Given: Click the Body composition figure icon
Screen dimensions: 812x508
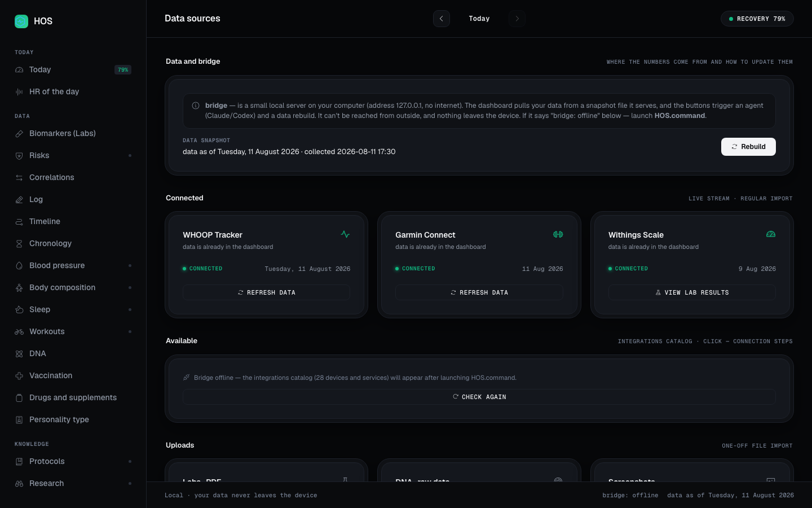Looking at the screenshot, I should [19, 288].
